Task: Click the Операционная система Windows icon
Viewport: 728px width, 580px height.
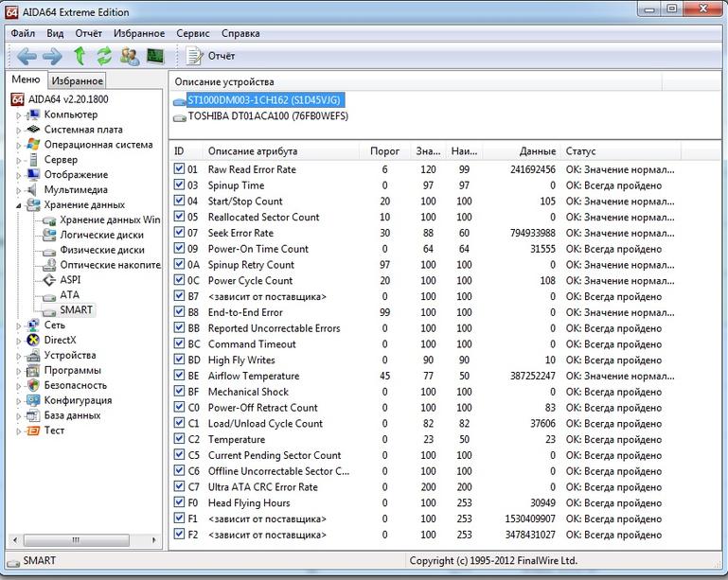Action: coord(33,145)
